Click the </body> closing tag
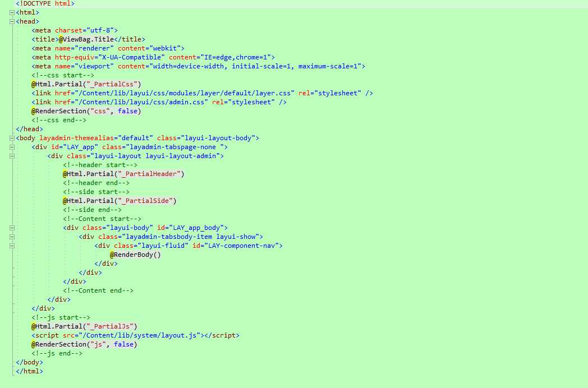588x388 pixels. [x=29, y=363]
